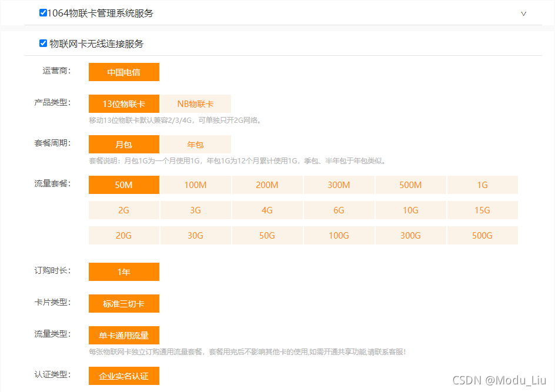Click the 套餐说明 explanation text
This screenshot has height=392, width=555.
click(x=237, y=161)
